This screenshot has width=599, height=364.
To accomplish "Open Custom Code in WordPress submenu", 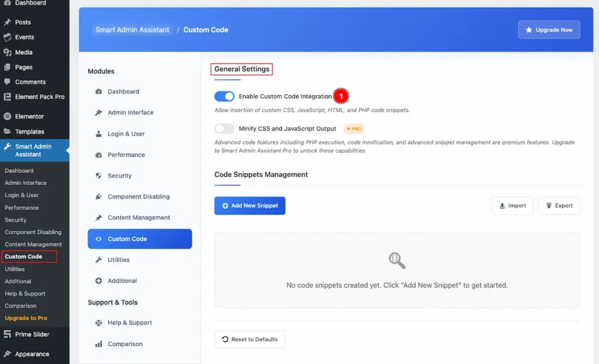I will point(23,256).
